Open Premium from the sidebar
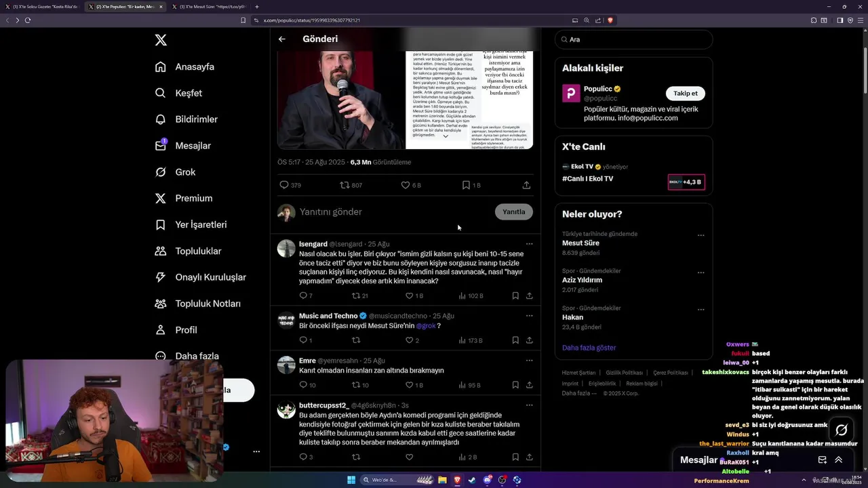This screenshot has height=488, width=868. [183, 198]
